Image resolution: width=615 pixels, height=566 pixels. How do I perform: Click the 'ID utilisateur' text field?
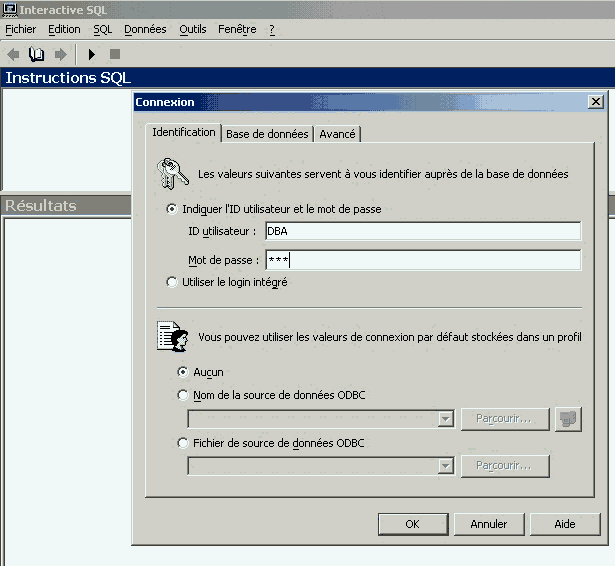pos(423,231)
